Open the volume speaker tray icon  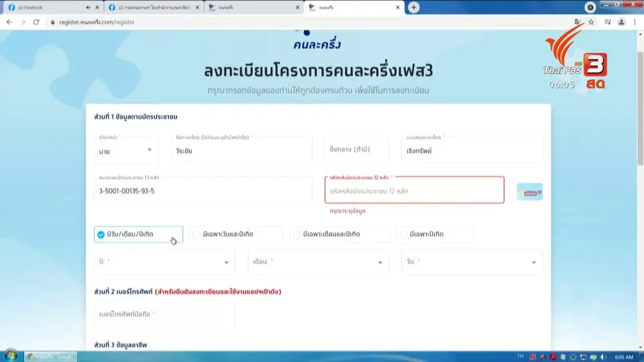pos(603,357)
